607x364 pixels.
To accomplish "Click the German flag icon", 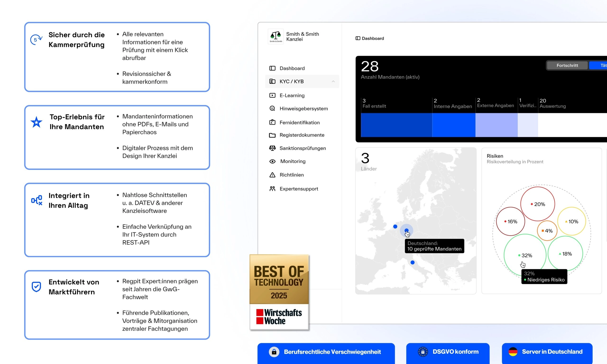I will tap(513, 352).
